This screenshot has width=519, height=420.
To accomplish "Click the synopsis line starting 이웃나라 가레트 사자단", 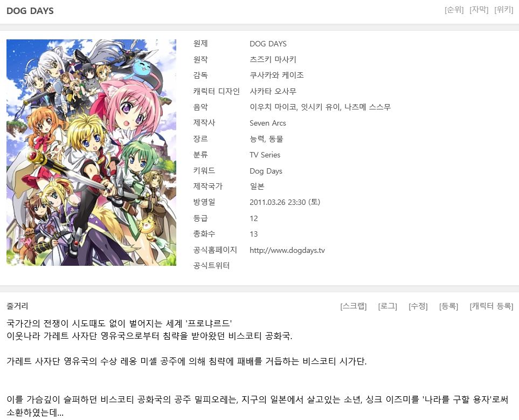I will pyautogui.click(x=149, y=336).
